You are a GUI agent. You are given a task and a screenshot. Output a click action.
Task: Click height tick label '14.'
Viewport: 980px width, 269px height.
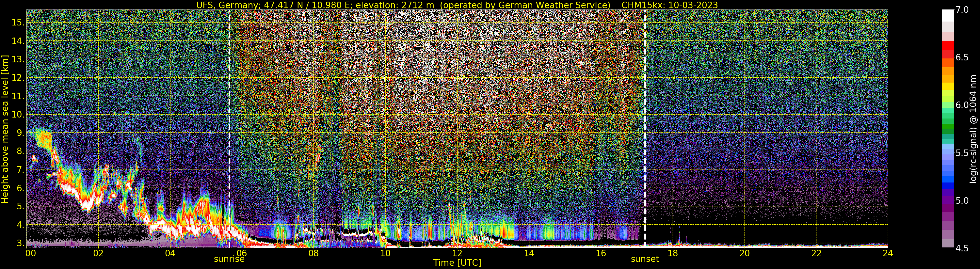click(18, 41)
